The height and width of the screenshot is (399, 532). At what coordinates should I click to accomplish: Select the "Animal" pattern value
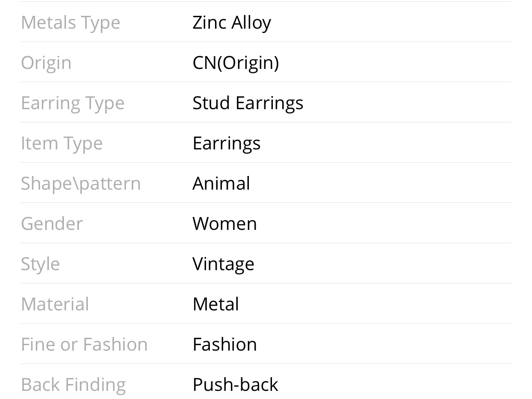(x=221, y=184)
